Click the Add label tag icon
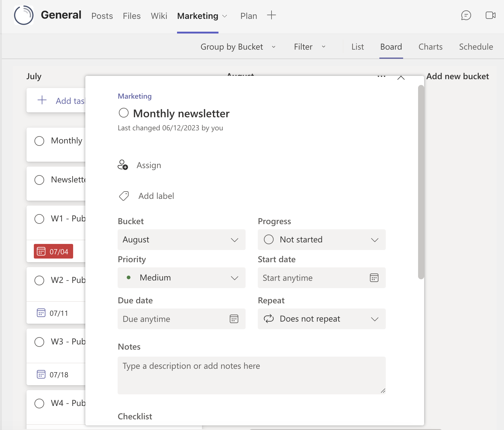Screen dimensions: 504x430 point(124,196)
